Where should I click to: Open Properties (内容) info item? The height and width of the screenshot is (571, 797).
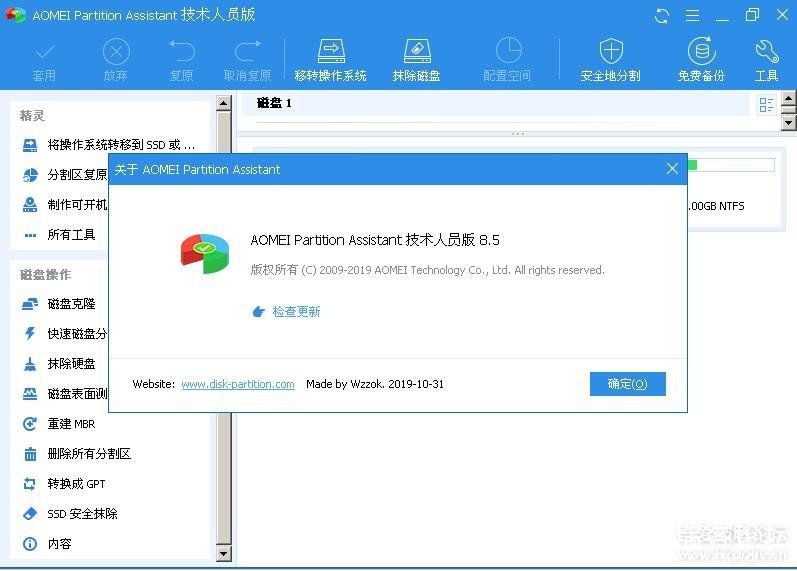pos(59,544)
